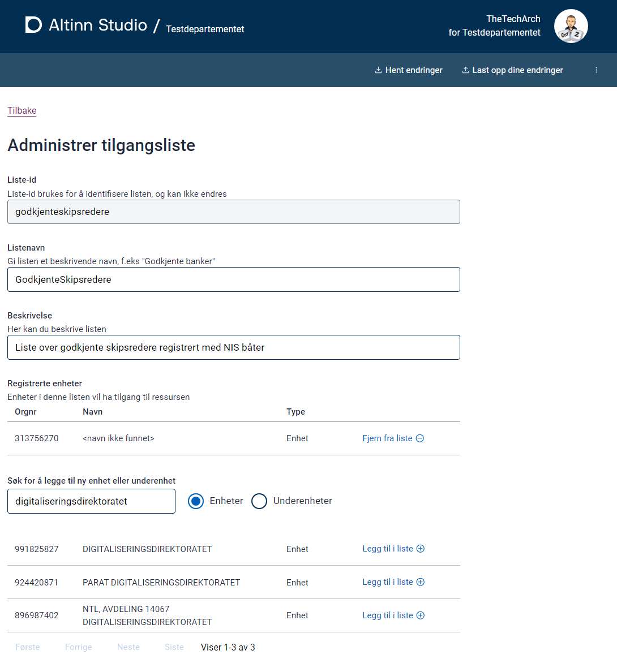Click the Beskrivelse text input field
617x672 pixels.
coord(233,347)
